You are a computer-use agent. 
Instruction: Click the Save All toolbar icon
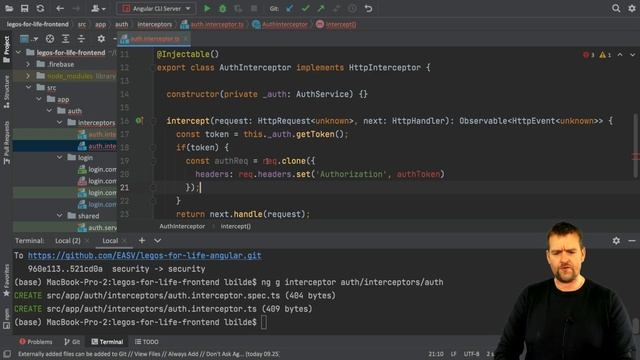[24, 8]
